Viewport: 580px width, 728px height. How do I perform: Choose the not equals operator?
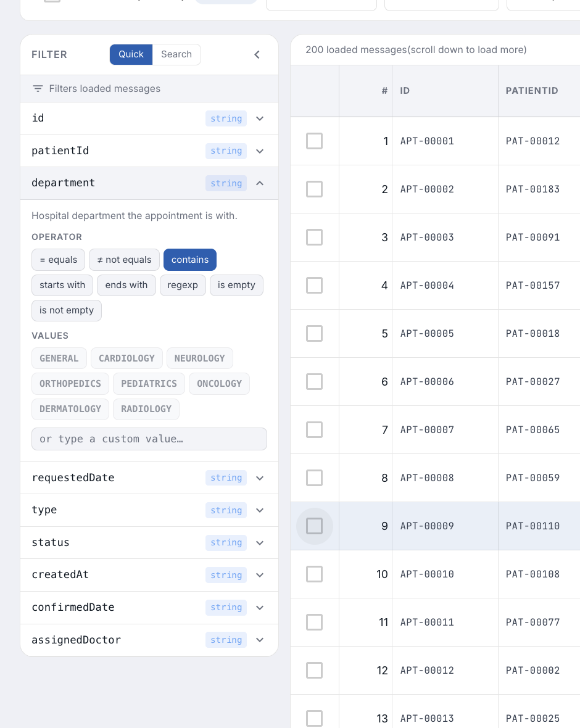[124, 260]
